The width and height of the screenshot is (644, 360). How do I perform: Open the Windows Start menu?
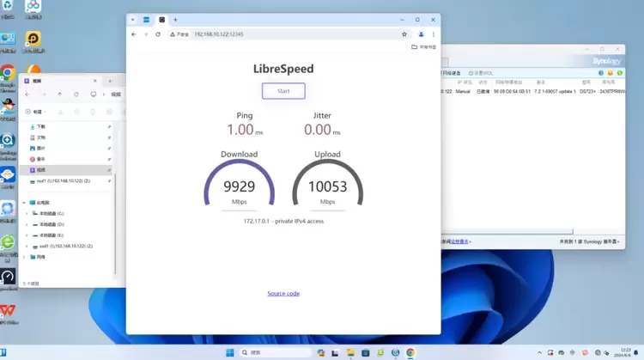pos(230,352)
